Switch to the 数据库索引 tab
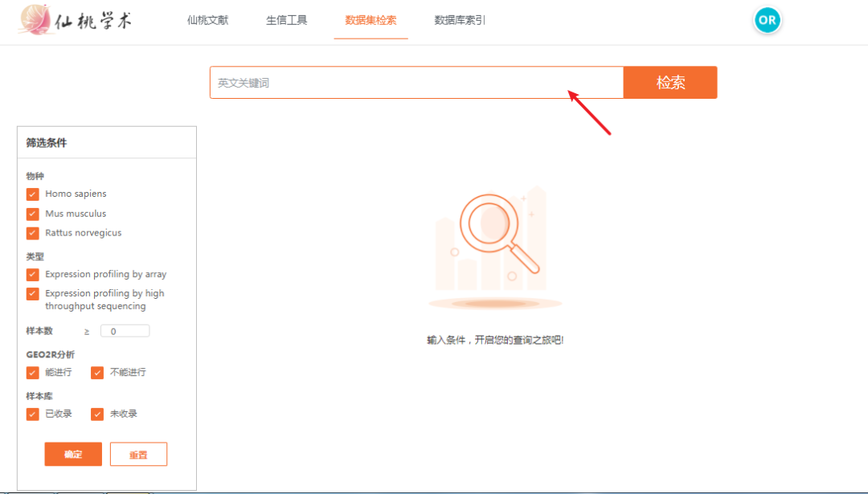Viewport: 868px width, 494px height. (x=458, y=21)
